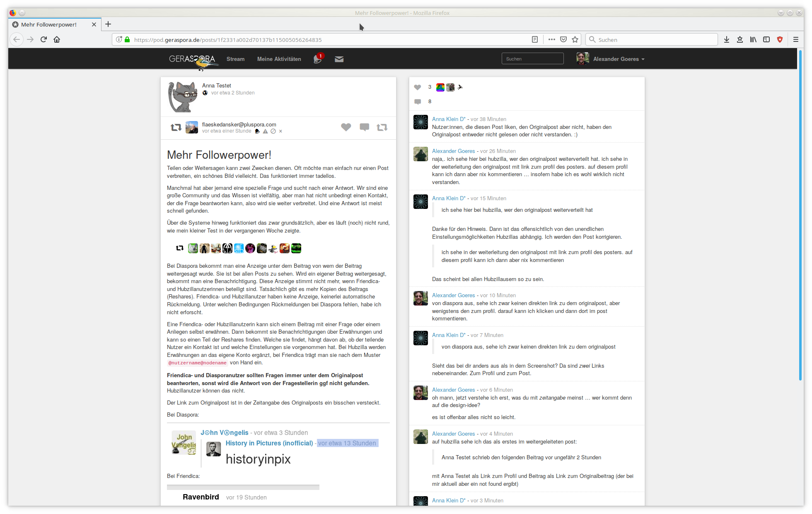Like the post with the header heart
Viewport: 812px width, 514px height.
click(346, 127)
